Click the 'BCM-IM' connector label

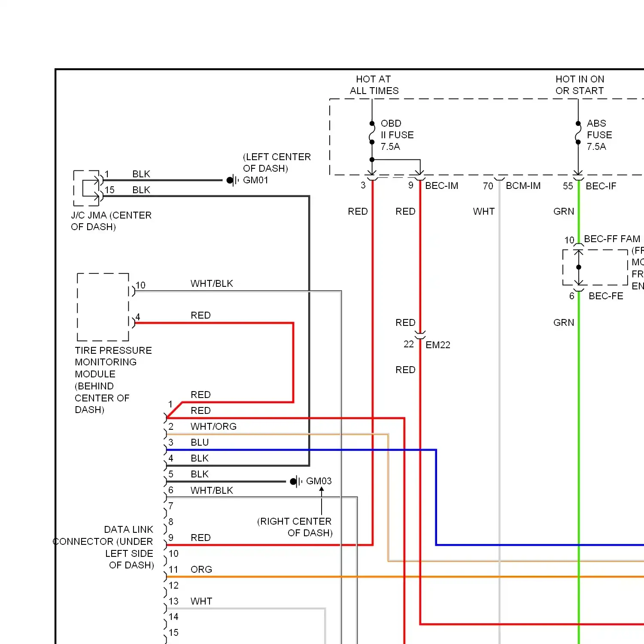tap(523, 186)
